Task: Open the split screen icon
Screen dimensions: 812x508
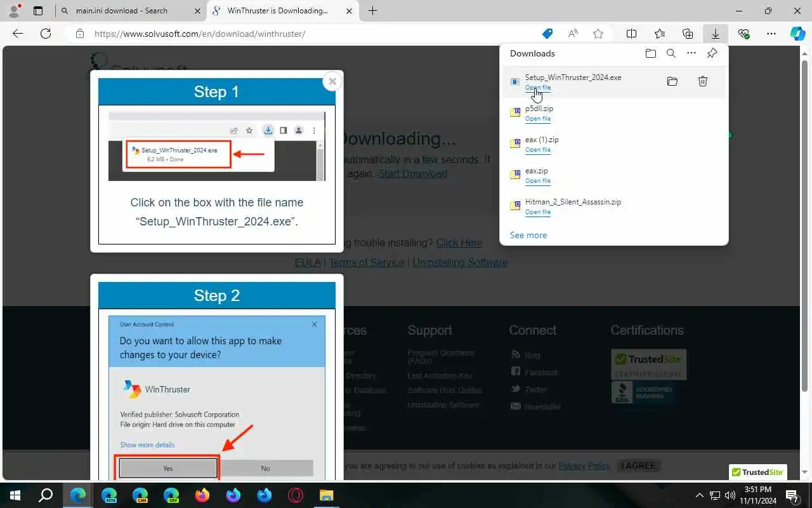Action: point(632,34)
